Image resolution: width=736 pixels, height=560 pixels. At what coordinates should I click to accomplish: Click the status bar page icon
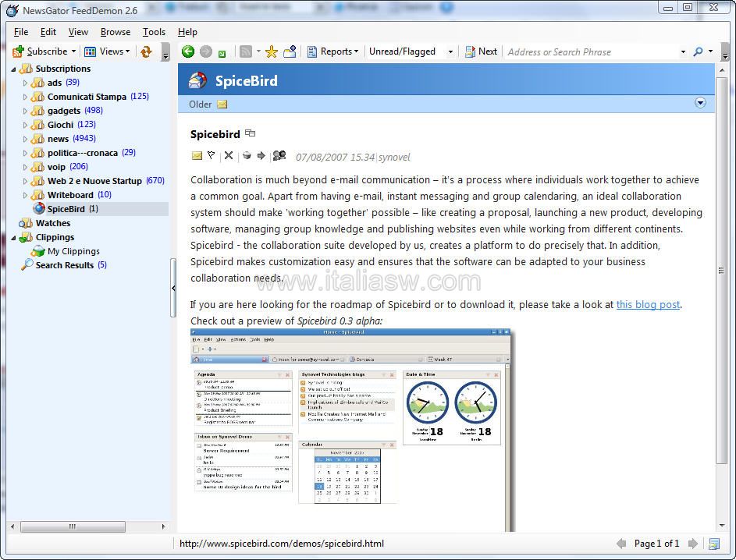pos(714,544)
